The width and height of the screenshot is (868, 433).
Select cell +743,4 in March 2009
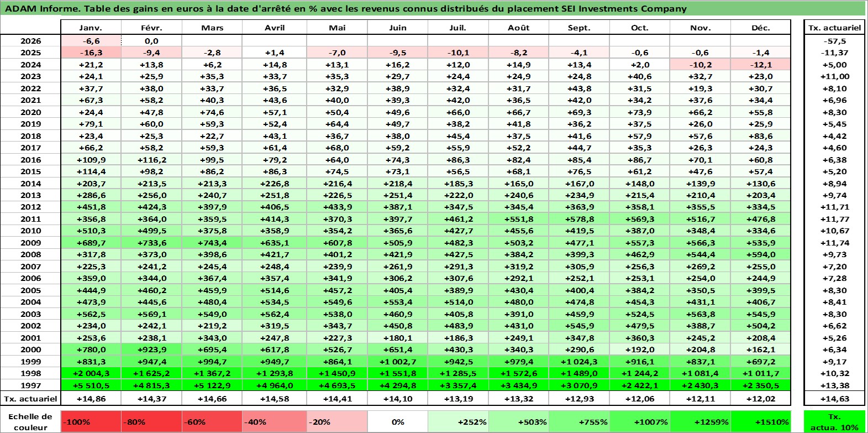click(x=212, y=243)
